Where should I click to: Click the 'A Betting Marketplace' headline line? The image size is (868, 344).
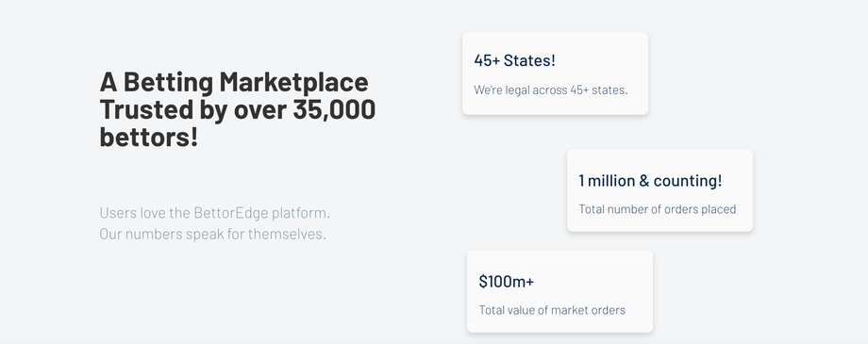point(234,82)
